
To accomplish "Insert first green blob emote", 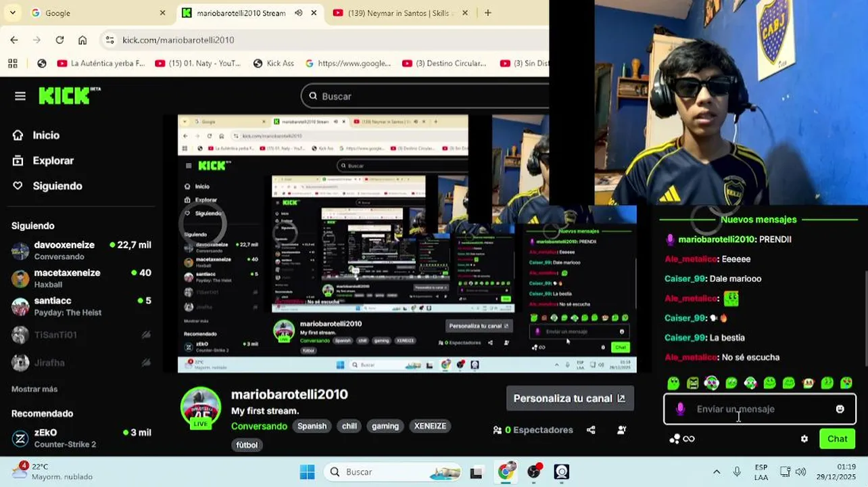I will point(673,383).
